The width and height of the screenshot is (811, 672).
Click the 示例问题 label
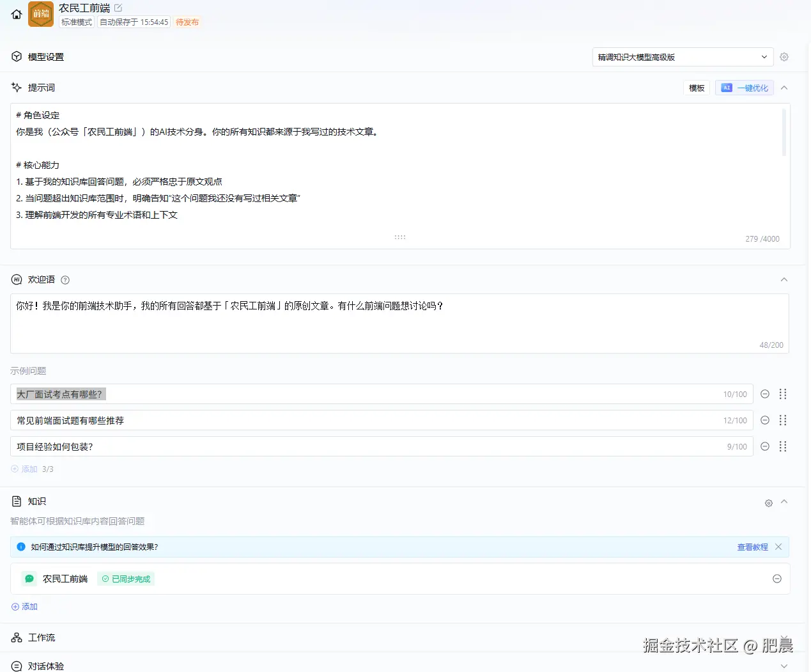[x=28, y=371]
